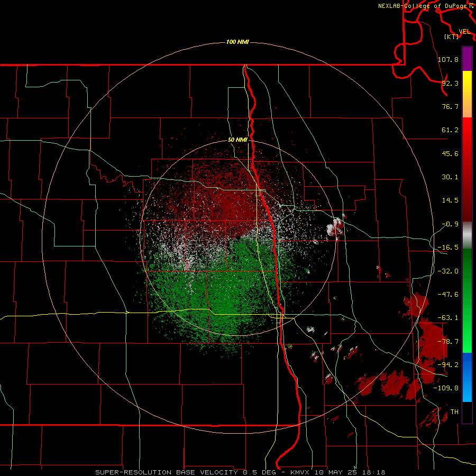This screenshot has height=476, width=476.
Task: Select the -47.6 velocity legend value
Action: click(x=448, y=295)
